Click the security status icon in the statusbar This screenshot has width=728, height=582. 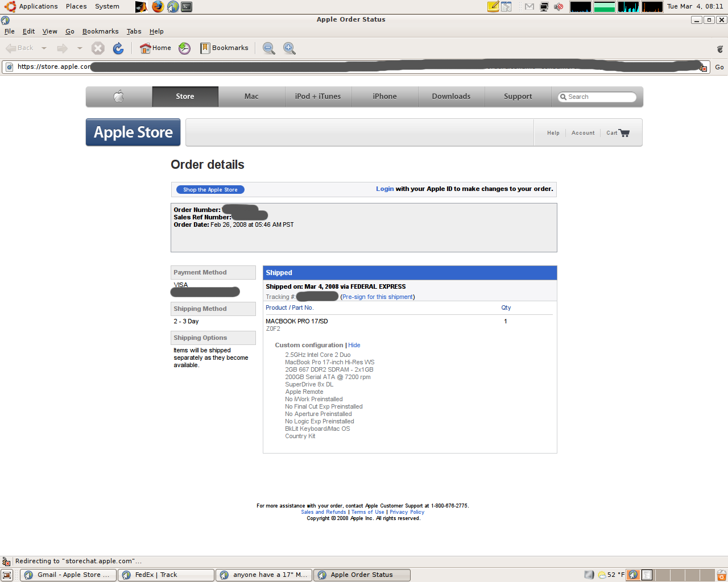pos(6,562)
